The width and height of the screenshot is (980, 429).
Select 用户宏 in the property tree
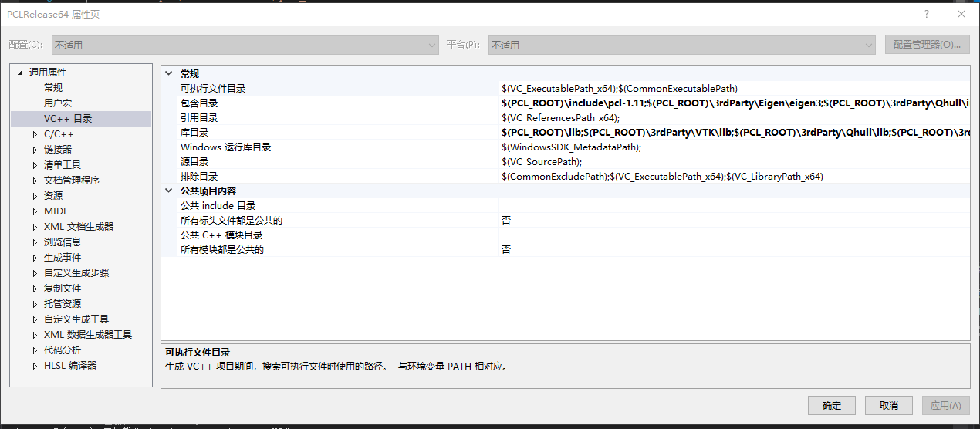coord(58,103)
